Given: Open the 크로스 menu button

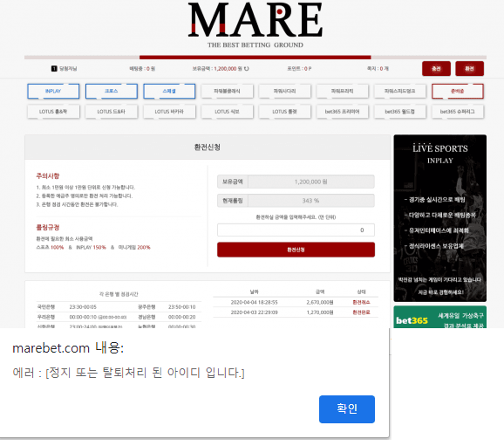Looking at the screenshot, I should point(112,91).
